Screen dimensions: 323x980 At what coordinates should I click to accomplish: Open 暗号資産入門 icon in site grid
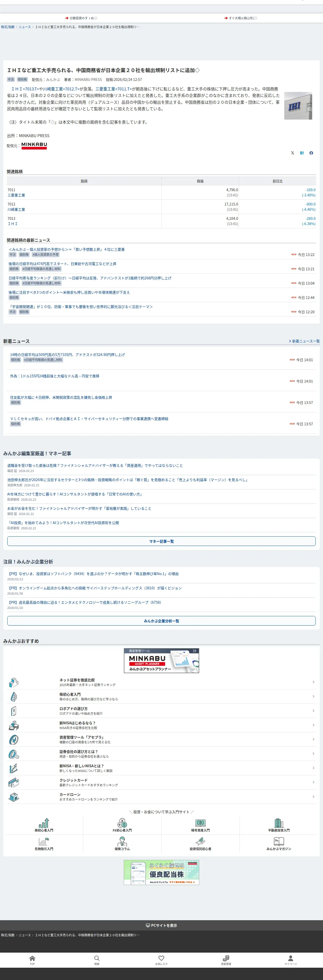200,823
